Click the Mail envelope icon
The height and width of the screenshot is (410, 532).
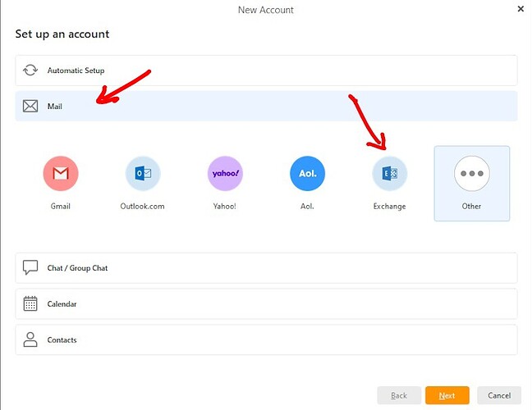point(30,106)
